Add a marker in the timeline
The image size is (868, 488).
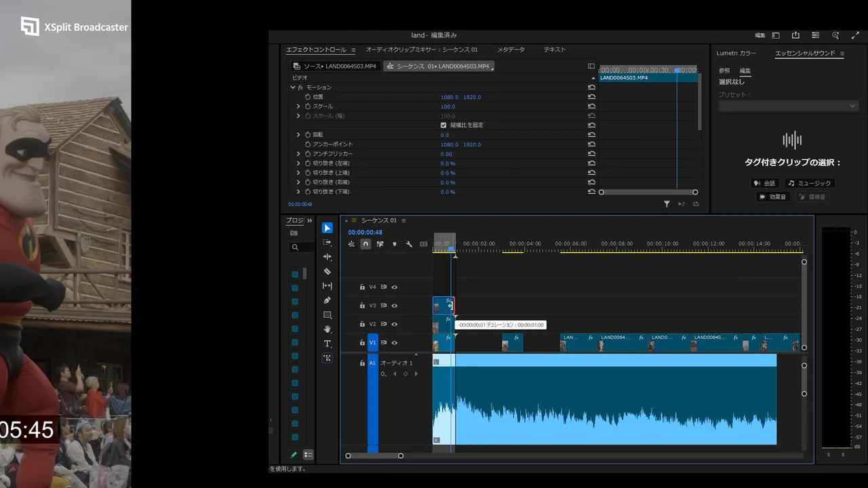click(395, 244)
